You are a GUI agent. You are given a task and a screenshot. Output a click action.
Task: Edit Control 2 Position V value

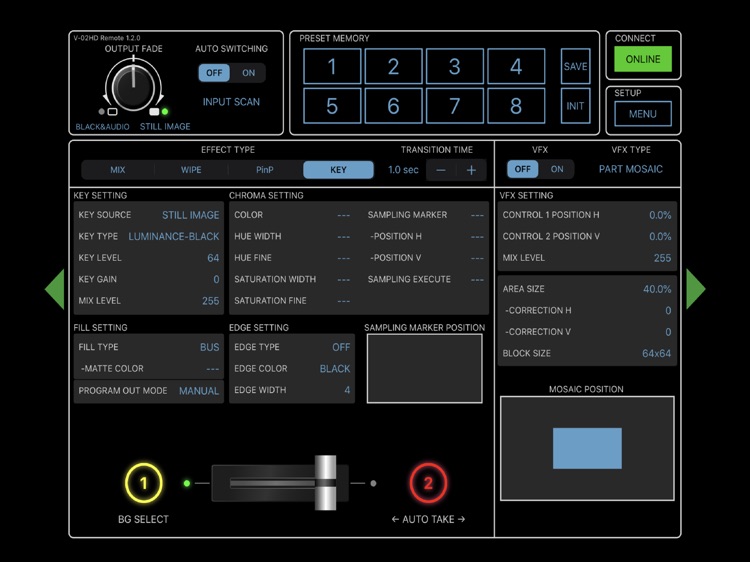tap(660, 237)
